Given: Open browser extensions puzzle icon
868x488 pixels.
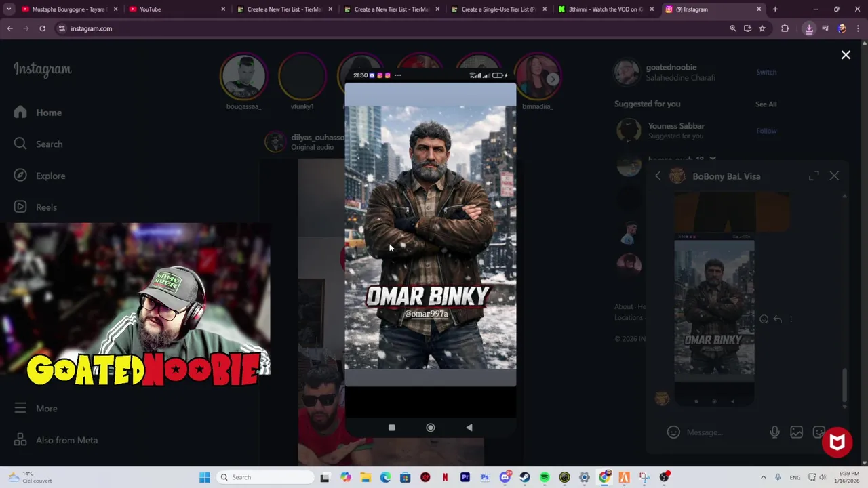Looking at the screenshot, I should pos(785,28).
